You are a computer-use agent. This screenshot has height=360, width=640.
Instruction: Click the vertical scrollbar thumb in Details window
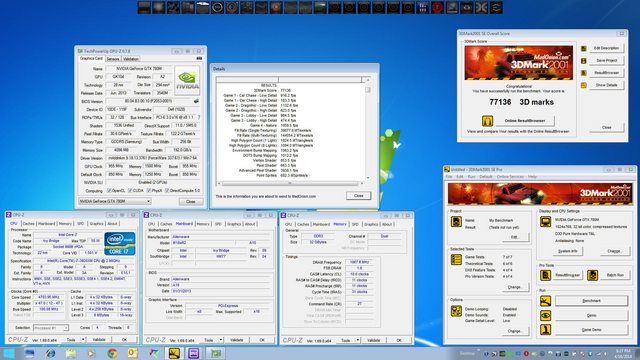368,90
